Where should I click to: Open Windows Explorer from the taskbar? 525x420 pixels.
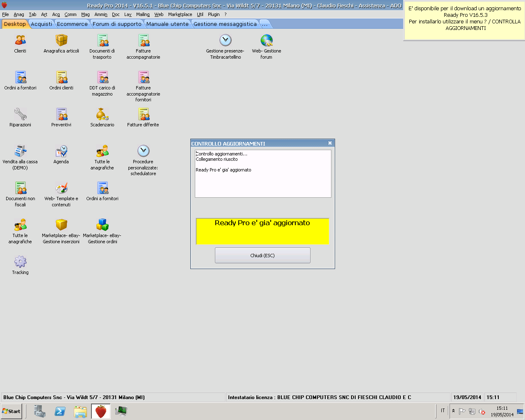[80, 411]
